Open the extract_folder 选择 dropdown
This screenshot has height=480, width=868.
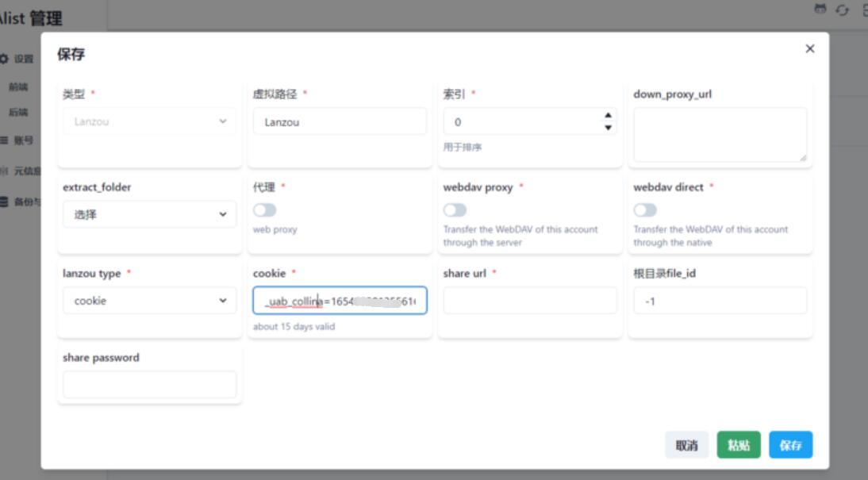click(149, 214)
